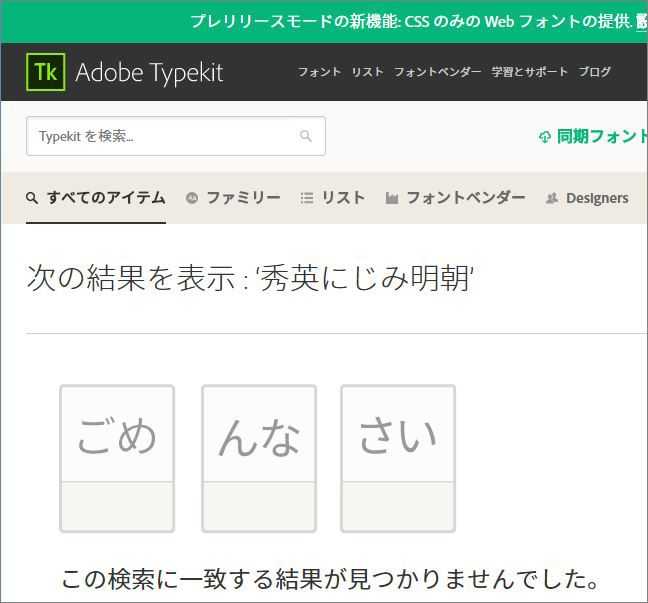648x603 pixels.
Task: Click the magnifier icon in search box
Action: pyautogui.click(x=306, y=136)
